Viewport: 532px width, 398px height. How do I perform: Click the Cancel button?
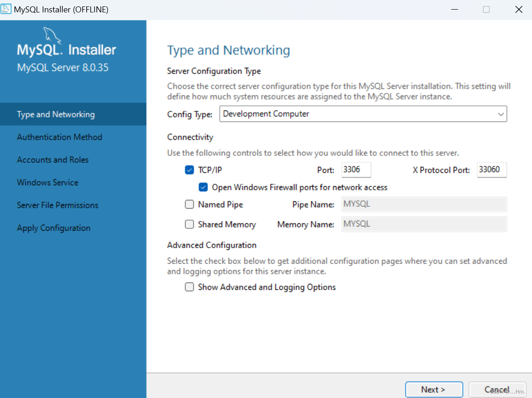pyautogui.click(x=498, y=389)
